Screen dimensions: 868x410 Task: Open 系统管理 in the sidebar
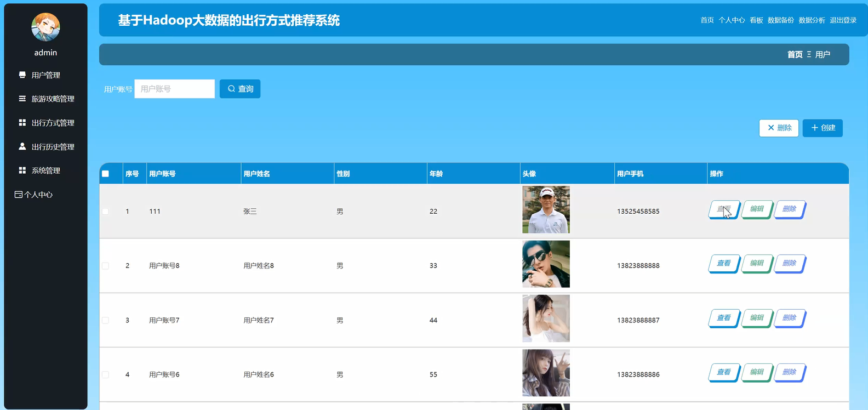pos(45,170)
